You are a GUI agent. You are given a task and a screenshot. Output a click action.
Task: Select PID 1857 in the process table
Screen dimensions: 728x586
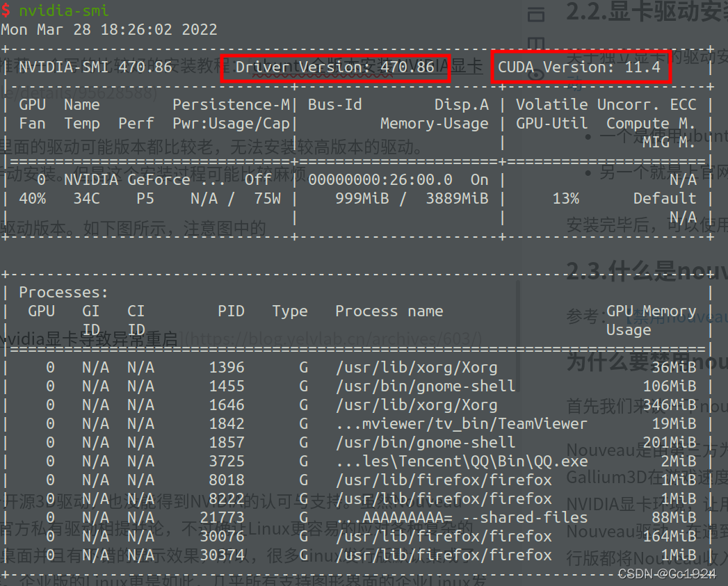pyautogui.click(x=227, y=443)
